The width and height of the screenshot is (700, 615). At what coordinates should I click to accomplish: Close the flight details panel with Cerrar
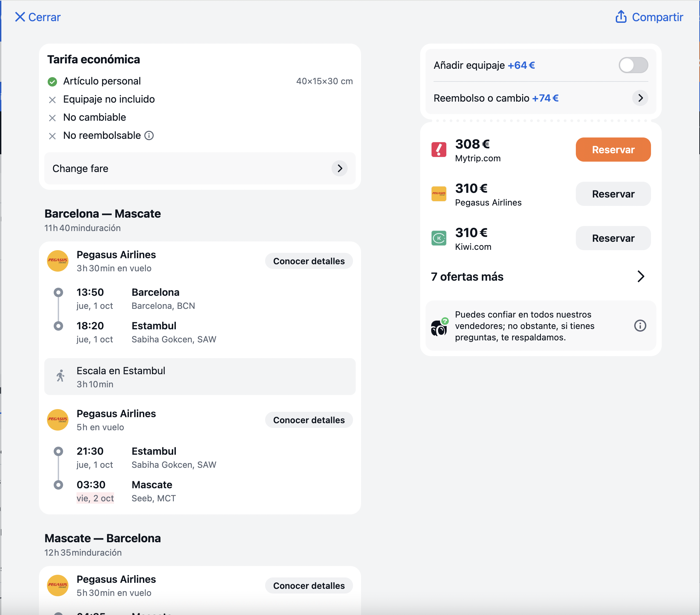tap(38, 17)
